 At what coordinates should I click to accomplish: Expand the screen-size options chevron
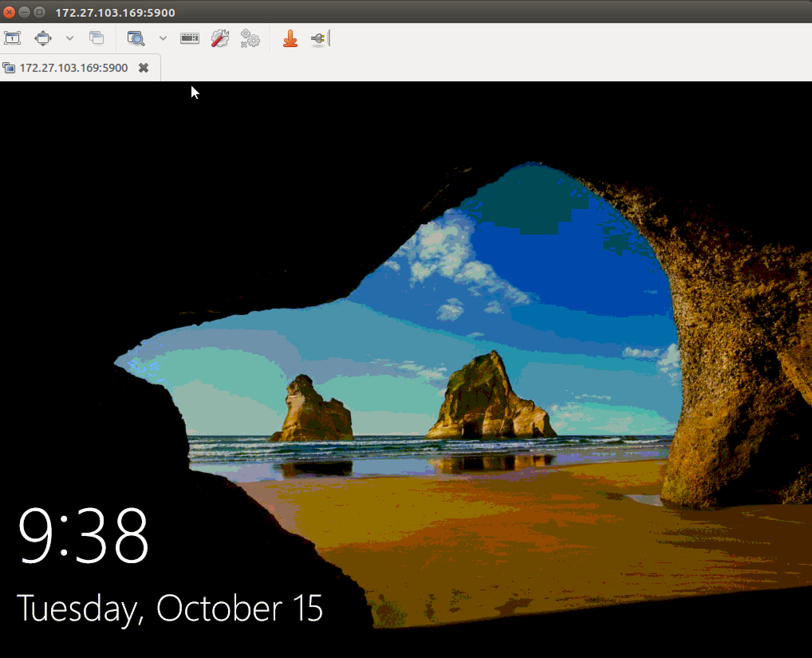coord(70,38)
